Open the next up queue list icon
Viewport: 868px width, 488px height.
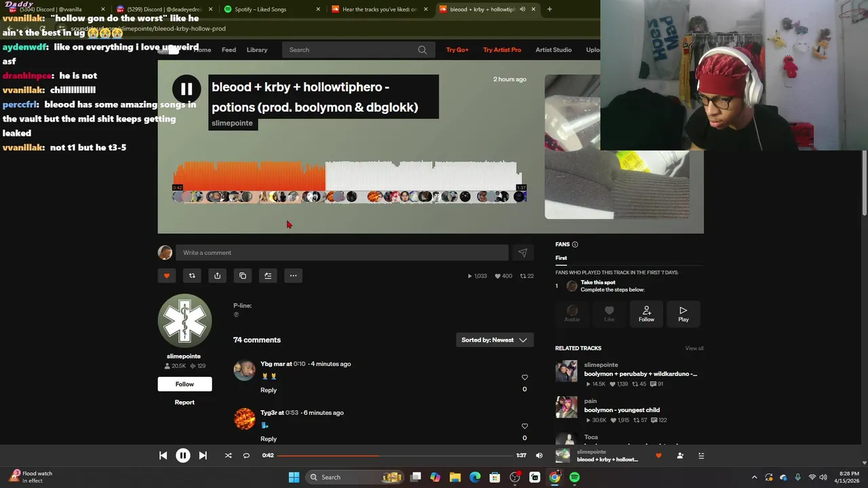pyautogui.click(x=701, y=455)
